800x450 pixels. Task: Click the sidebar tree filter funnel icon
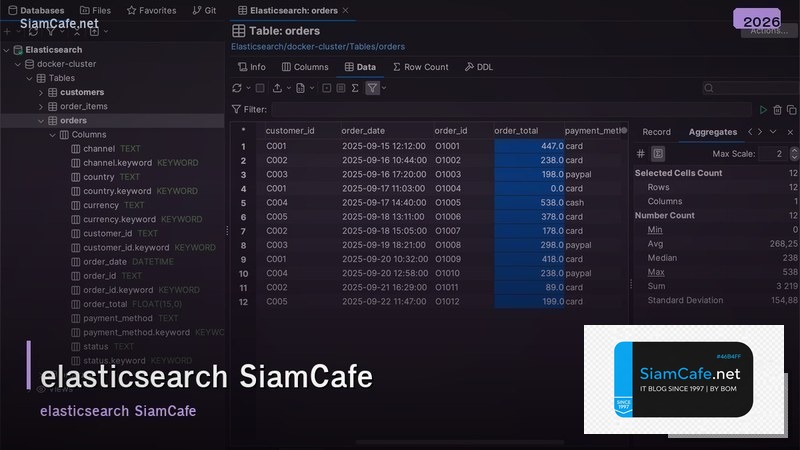point(51,32)
